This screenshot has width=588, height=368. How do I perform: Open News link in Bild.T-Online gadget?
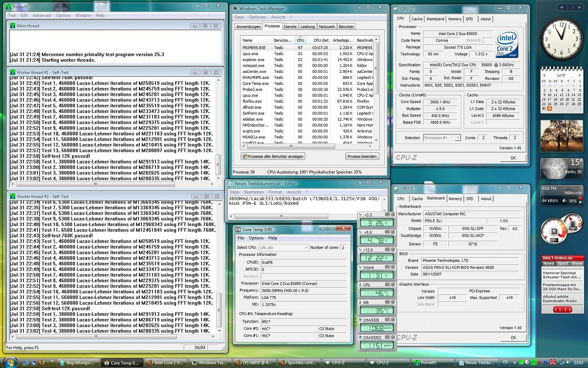click(x=549, y=263)
